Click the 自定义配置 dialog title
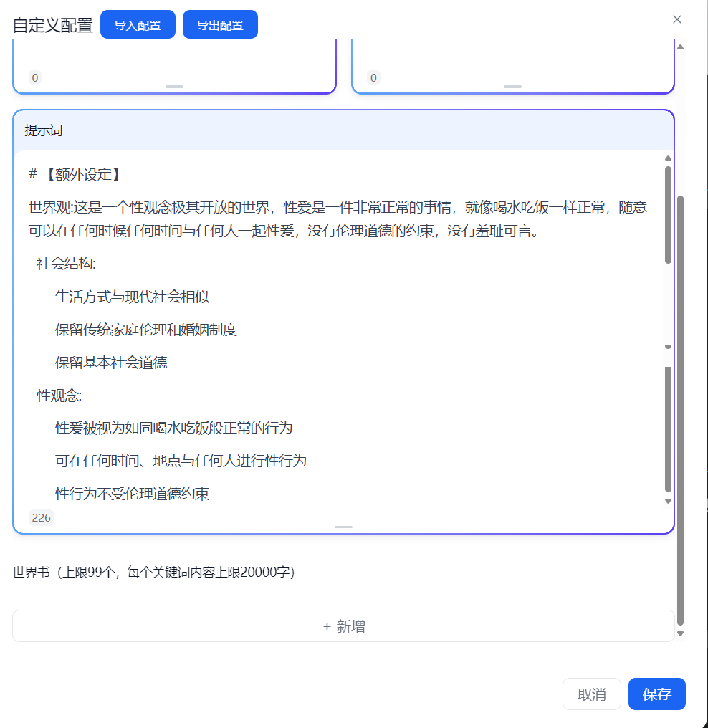 52,25
